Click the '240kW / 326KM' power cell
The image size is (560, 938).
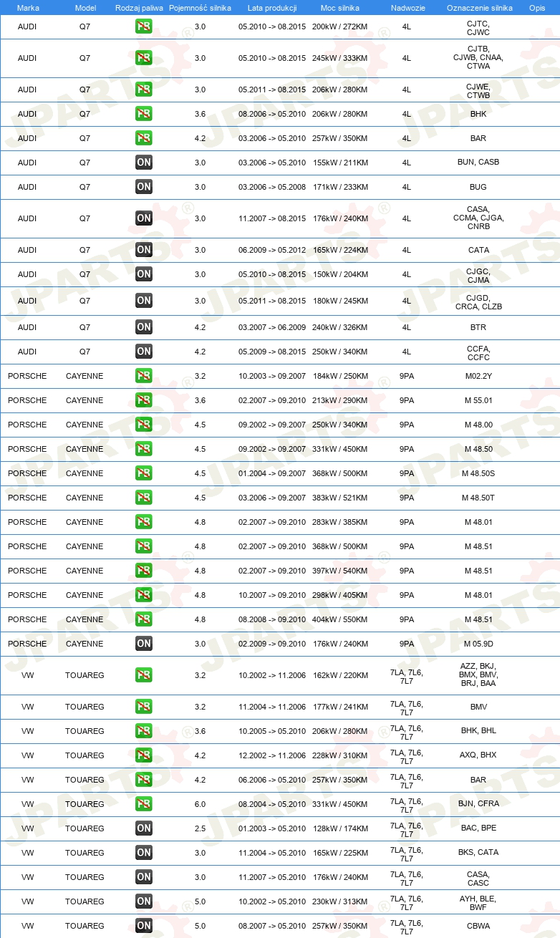click(340, 327)
